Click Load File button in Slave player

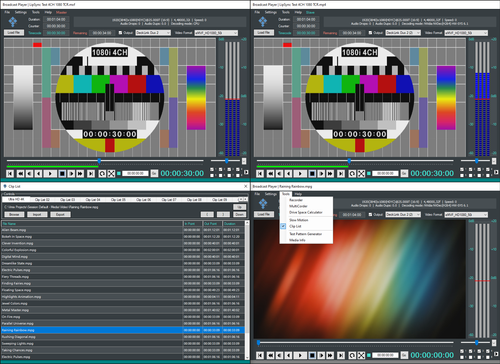pyautogui.click(x=264, y=33)
